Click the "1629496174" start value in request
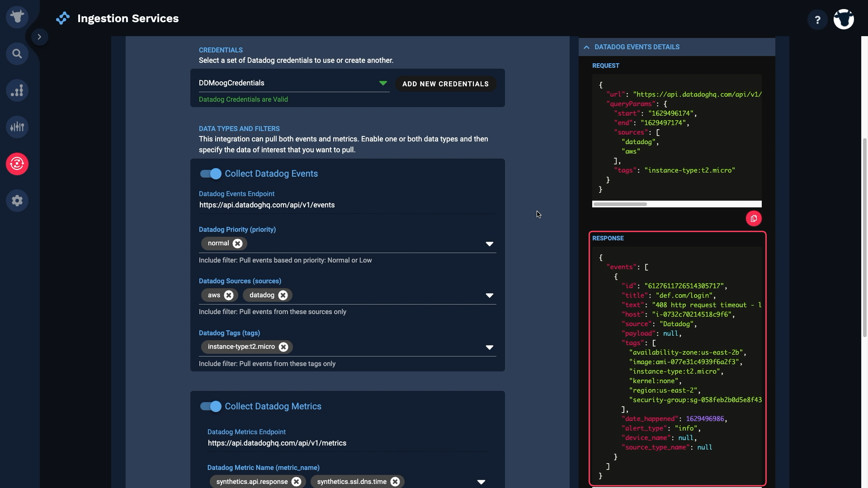Screen dimensions: 868x488 tap(671, 113)
